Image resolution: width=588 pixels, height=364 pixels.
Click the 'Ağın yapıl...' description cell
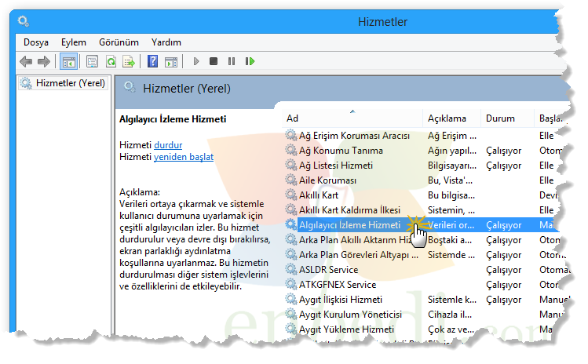tap(452, 151)
